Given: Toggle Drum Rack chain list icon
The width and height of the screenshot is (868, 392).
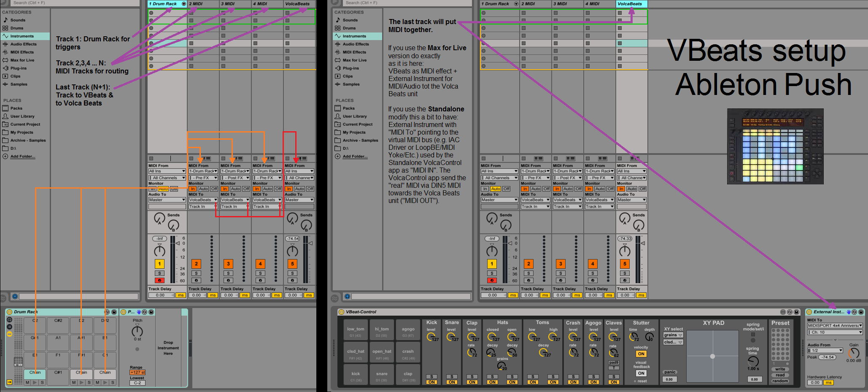Looking at the screenshot, I should tap(9, 327).
